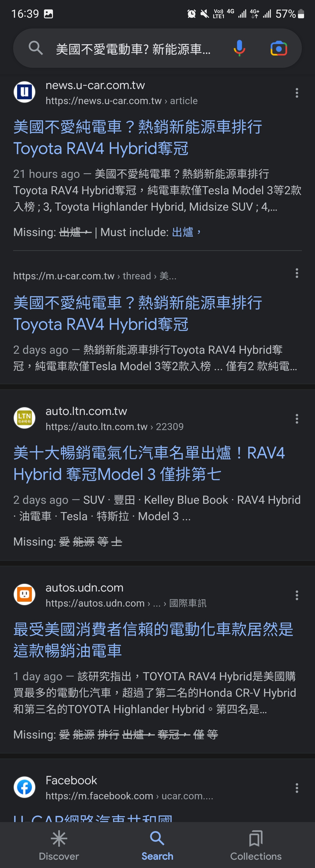Open first 美國不愛純電車 article from news.u-car
The image size is (315, 868).
(x=138, y=137)
